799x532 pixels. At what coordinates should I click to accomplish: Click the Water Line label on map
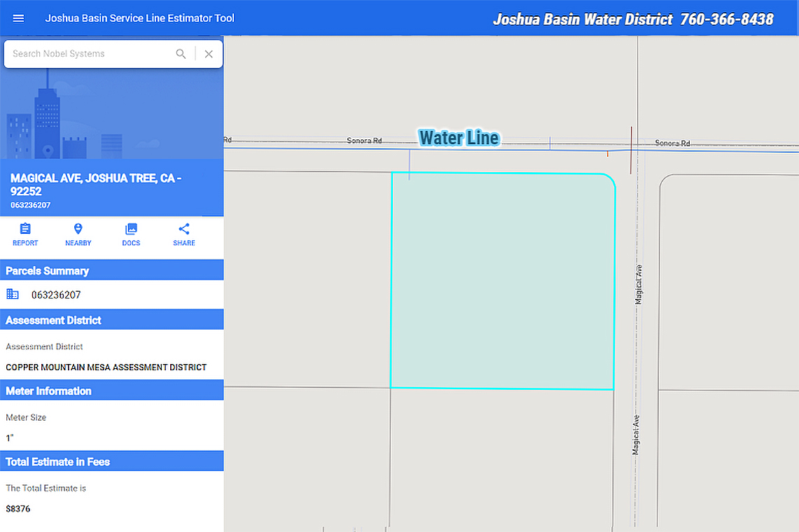tap(459, 138)
